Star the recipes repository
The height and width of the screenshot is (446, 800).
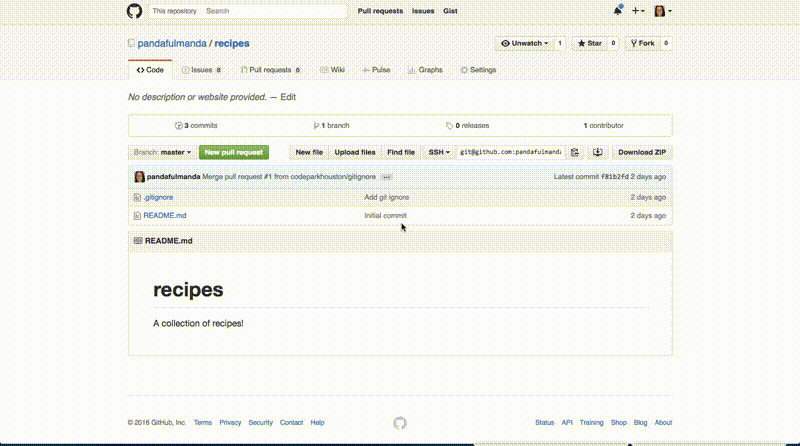tap(589, 44)
